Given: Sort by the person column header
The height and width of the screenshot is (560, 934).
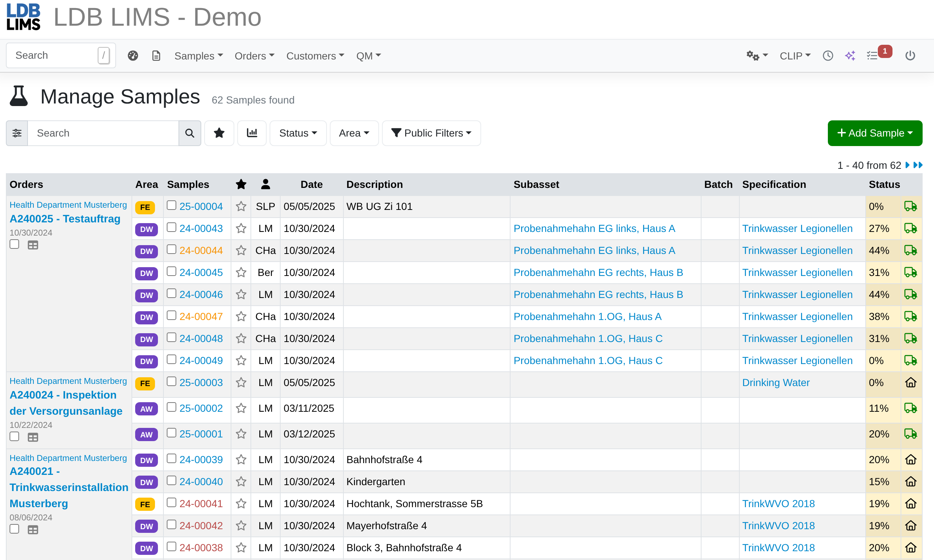Looking at the screenshot, I should point(266,184).
